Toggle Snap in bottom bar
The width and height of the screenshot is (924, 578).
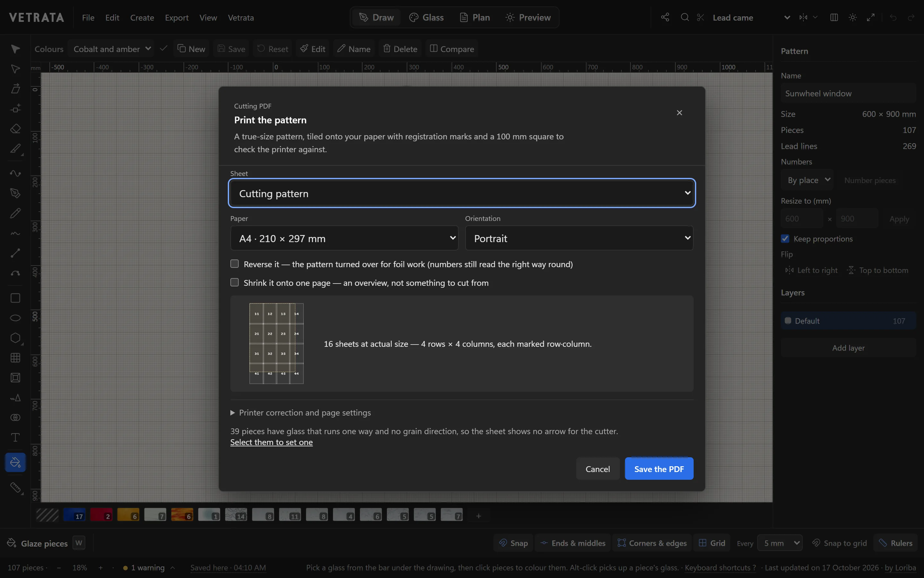514,543
